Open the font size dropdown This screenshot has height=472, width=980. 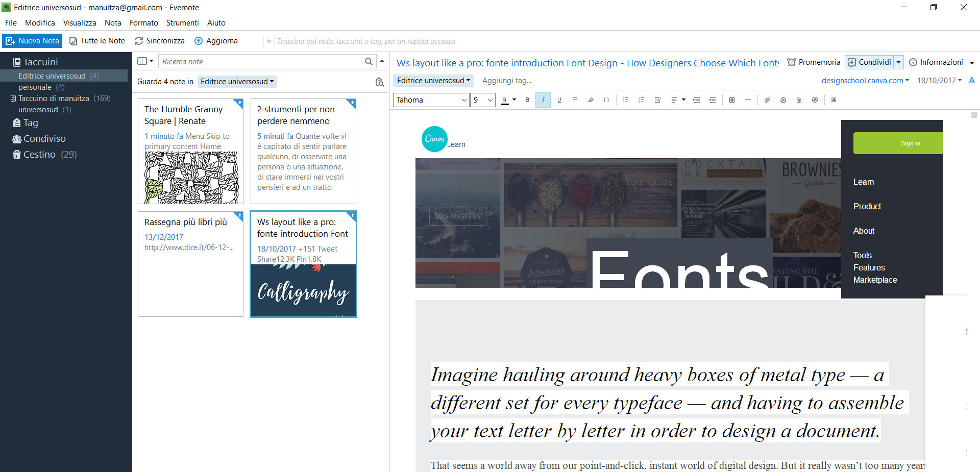(x=483, y=100)
